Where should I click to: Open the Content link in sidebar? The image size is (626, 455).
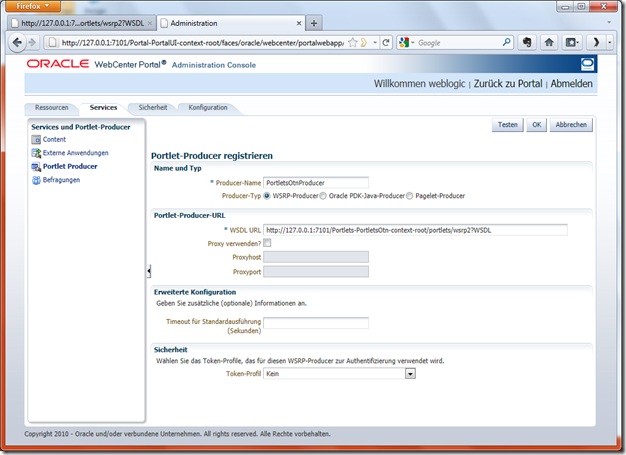54,140
